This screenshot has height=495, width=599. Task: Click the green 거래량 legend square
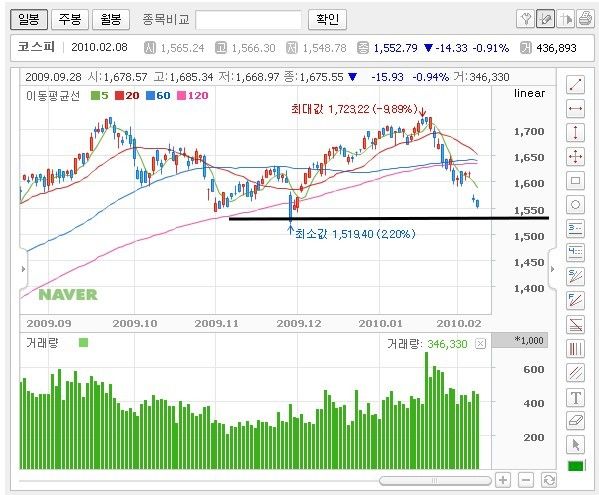pos(83,342)
